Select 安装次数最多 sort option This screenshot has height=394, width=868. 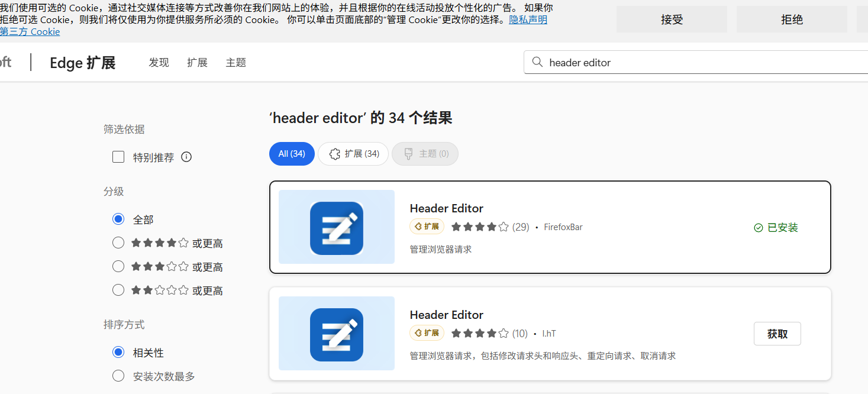[x=118, y=376]
